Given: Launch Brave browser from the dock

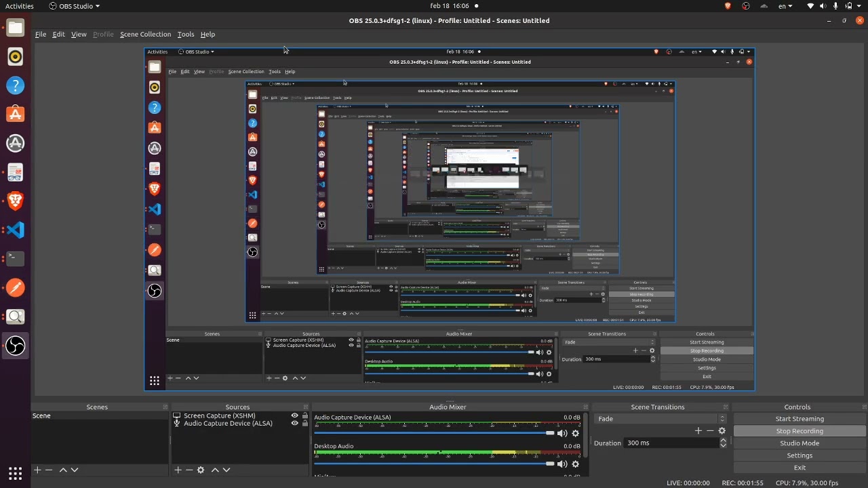Looking at the screenshot, I should [x=16, y=201].
